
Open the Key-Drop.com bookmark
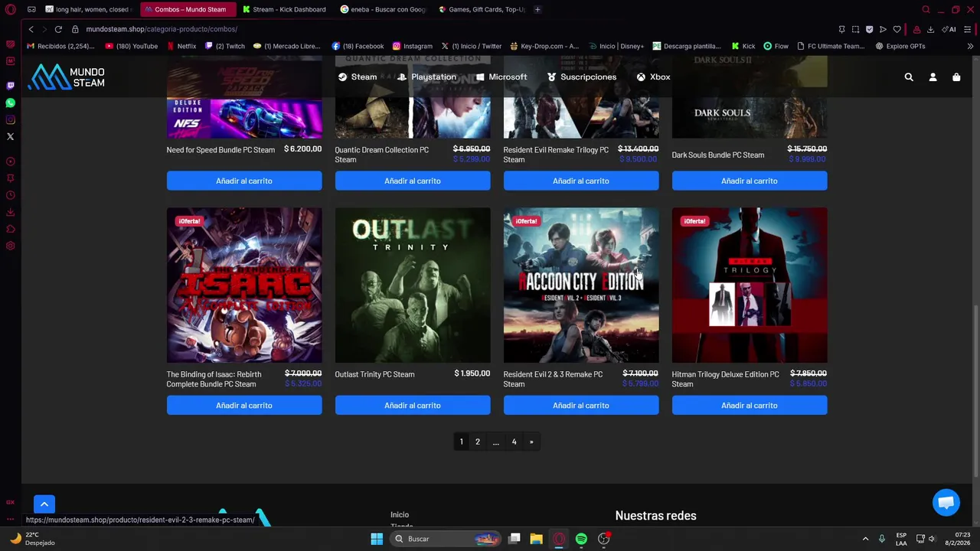[544, 46]
